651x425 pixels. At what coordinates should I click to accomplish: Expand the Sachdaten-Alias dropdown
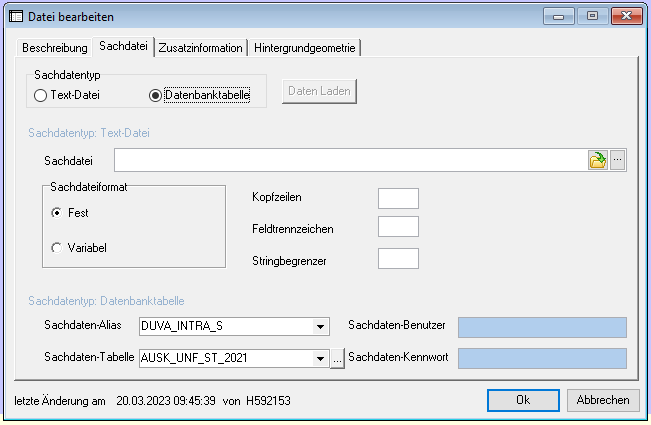[320, 326]
